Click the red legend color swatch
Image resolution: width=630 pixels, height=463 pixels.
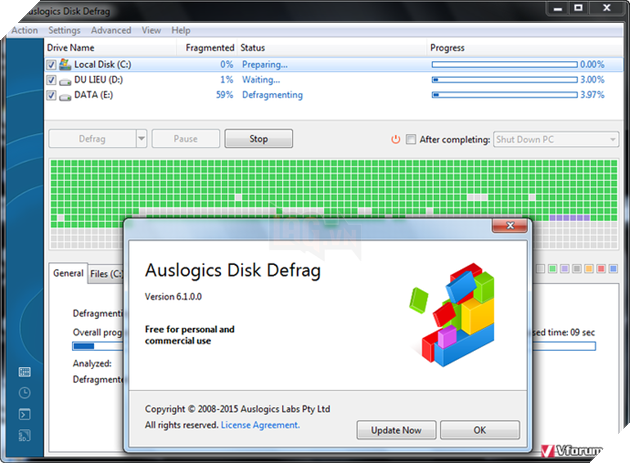click(601, 268)
